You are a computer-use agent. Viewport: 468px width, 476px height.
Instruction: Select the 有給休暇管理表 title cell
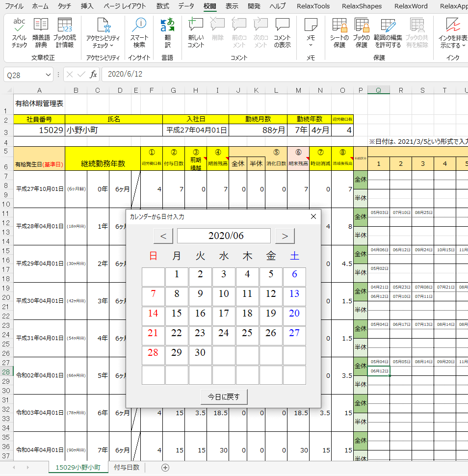pos(39,104)
